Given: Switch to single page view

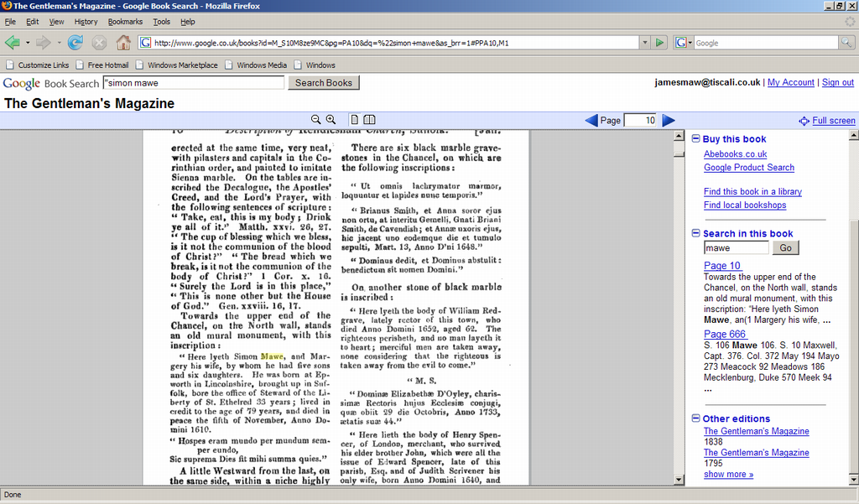Looking at the screenshot, I should pos(355,120).
